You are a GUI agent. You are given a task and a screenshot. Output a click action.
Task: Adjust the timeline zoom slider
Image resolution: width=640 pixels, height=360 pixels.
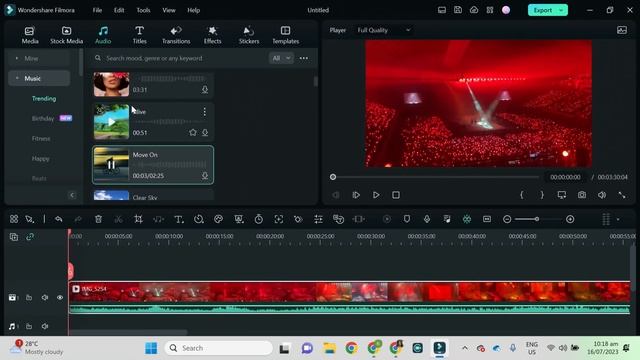537,219
